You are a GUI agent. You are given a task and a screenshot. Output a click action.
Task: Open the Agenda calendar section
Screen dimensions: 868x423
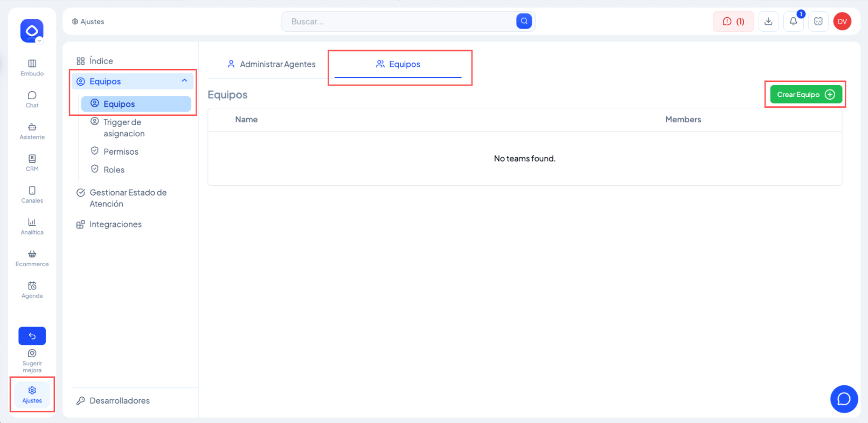(x=32, y=290)
